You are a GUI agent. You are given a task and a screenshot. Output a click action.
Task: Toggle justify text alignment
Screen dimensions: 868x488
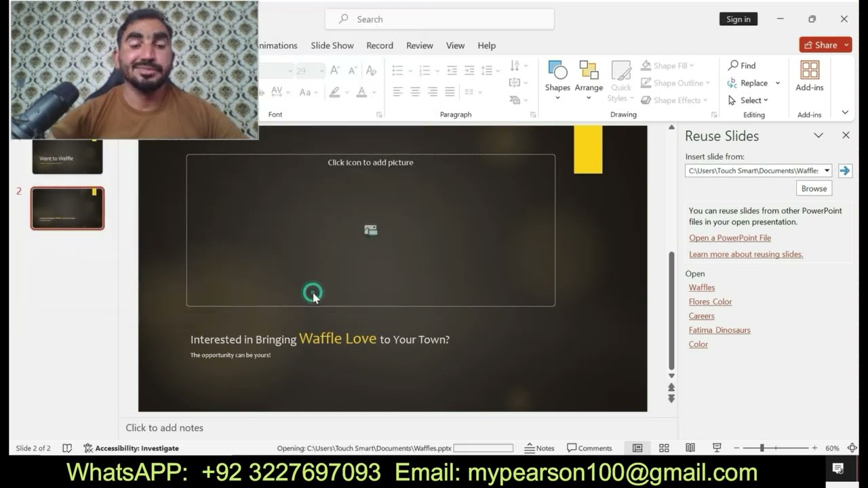450,91
